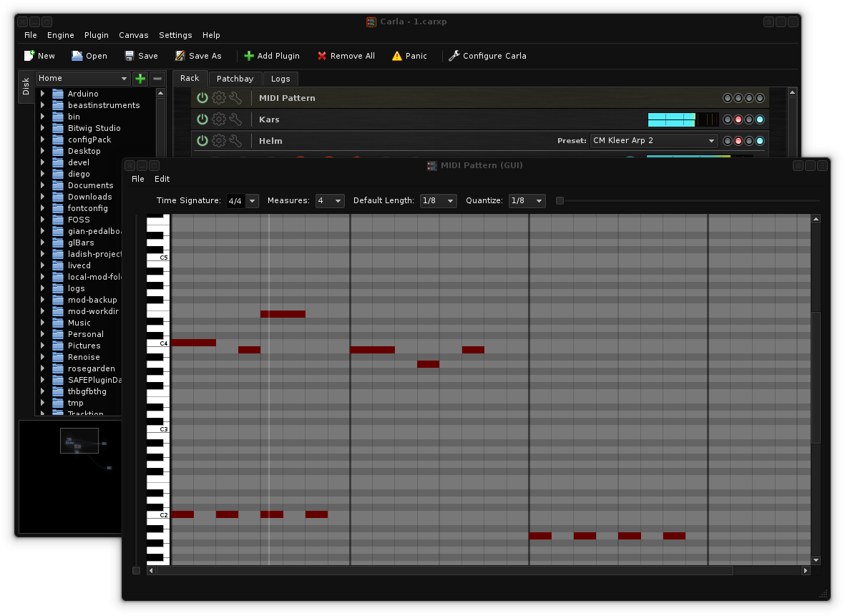Viewport: 845px width, 616px height.
Task: Disable the Kars plugin power button
Action: tap(202, 119)
